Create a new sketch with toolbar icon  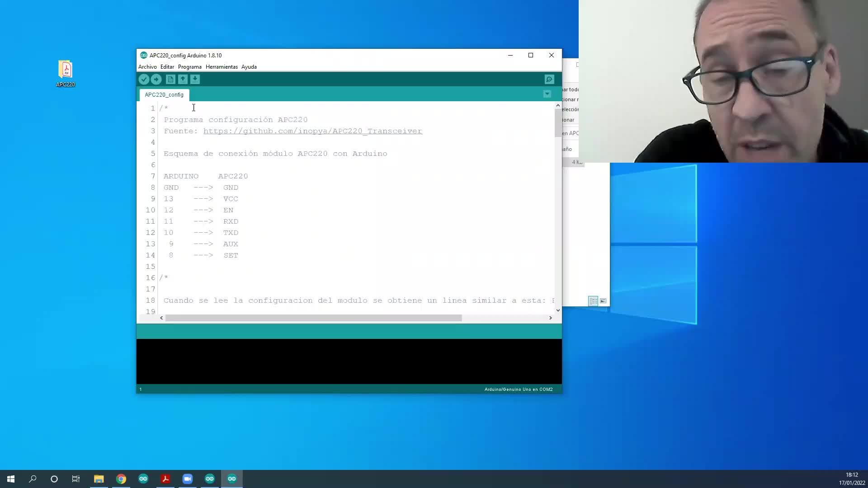[170, 80]
